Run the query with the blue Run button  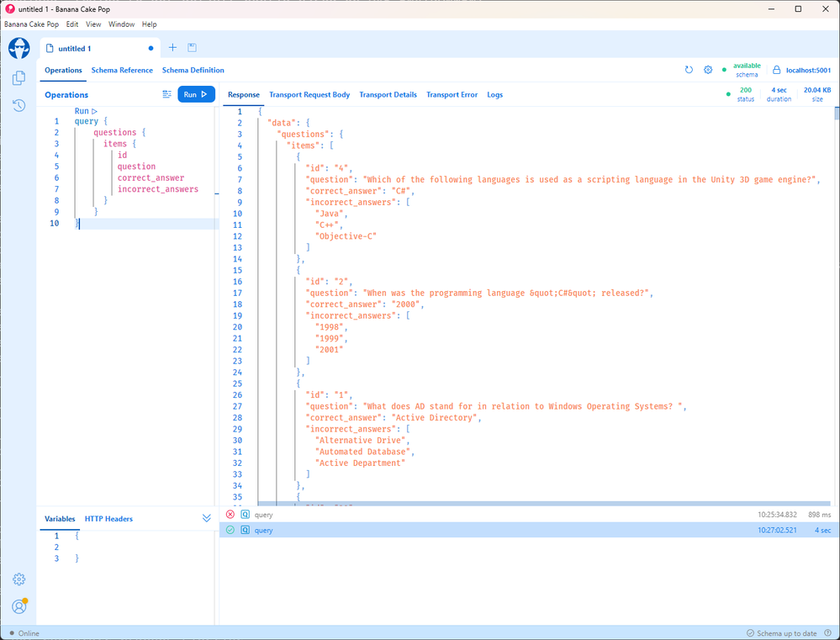coord(196,94)
